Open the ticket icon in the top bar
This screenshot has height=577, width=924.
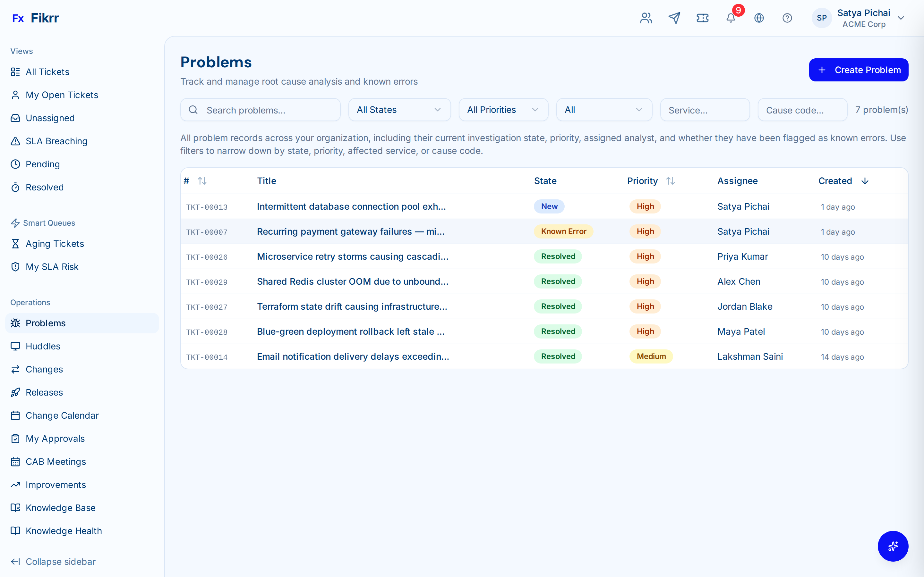(x=702, y=18)
